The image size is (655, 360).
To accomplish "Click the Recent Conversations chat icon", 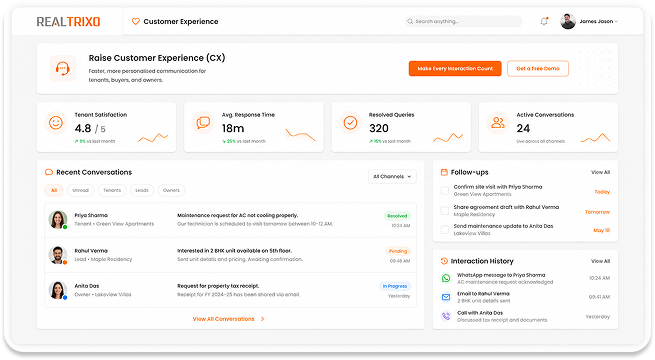I will pyautogui.click(x=49, y=172).
